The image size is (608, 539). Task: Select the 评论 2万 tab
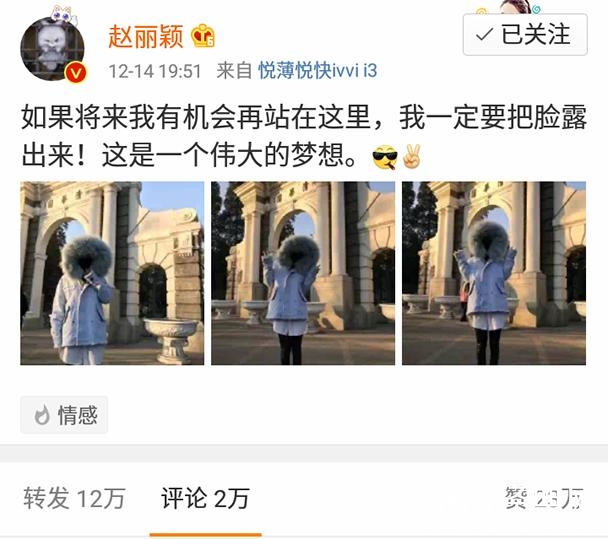[x=205, y=498]
